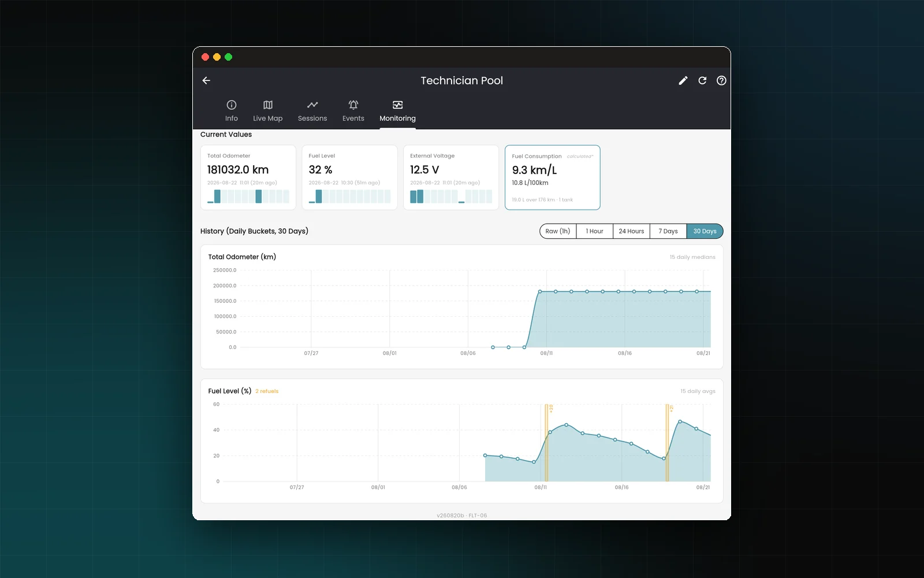Image resolution: width=924 pixels, height=578 pixels.
Task: Set history range to 24 Hours
Action: coord(631,231)
